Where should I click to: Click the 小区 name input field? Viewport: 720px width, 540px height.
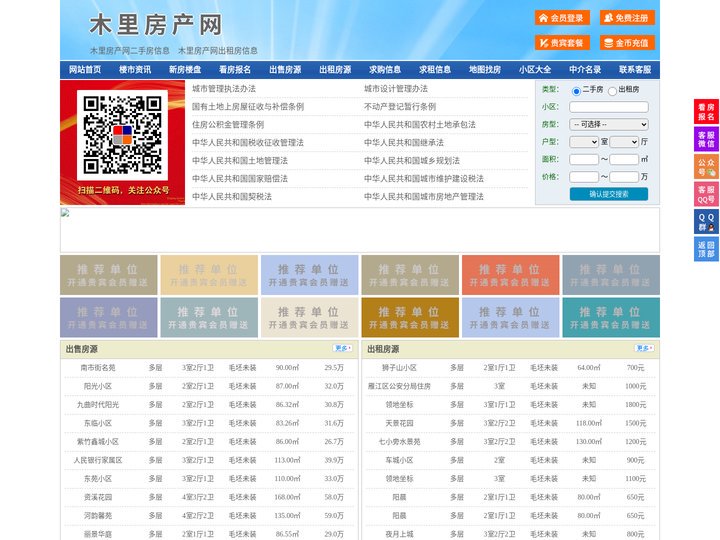(609, 107)
